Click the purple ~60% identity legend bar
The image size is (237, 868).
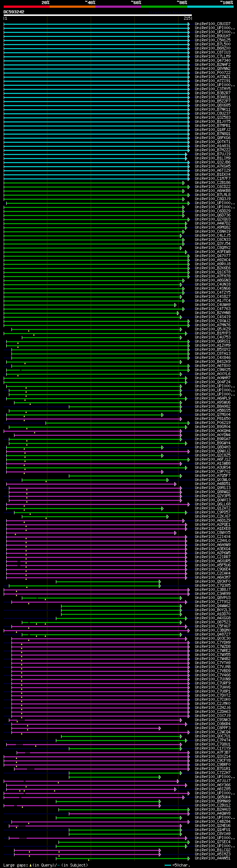click(x=118, y=7)
